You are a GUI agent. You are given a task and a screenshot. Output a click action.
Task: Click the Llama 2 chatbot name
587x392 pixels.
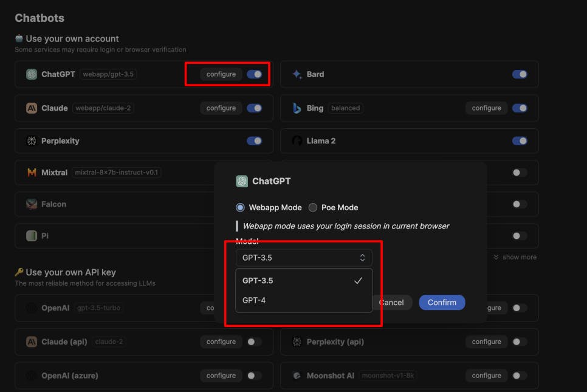pyautogui.click(x=321, y=141)
